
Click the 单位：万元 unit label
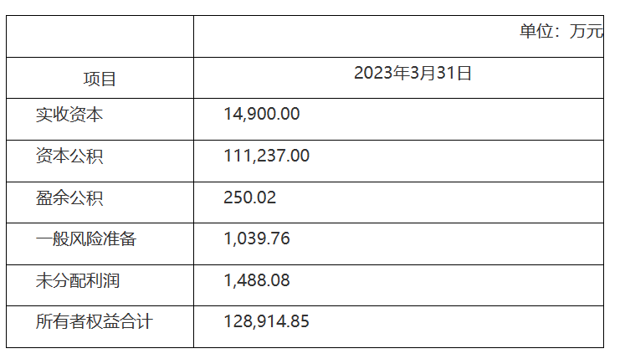pos(561,31)
